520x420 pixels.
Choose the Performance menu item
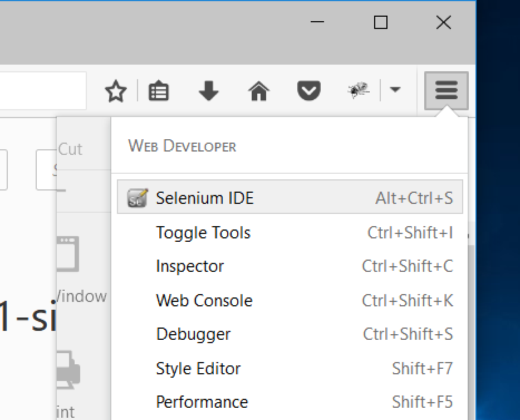(290, 402)
